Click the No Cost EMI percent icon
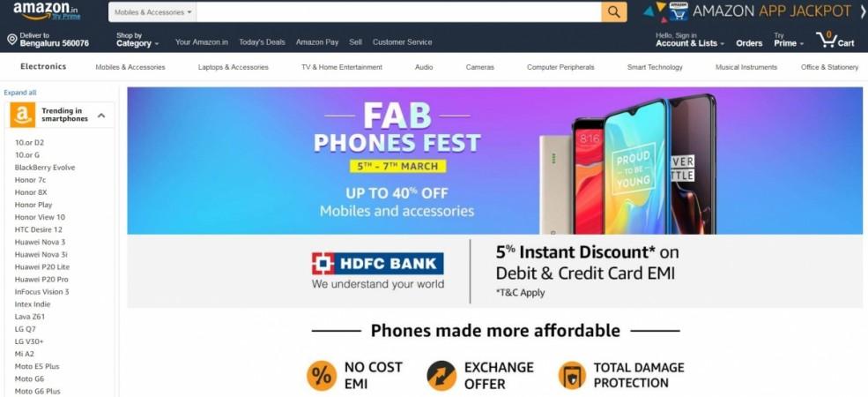868x397 pixels. click(x=322, y=375)
